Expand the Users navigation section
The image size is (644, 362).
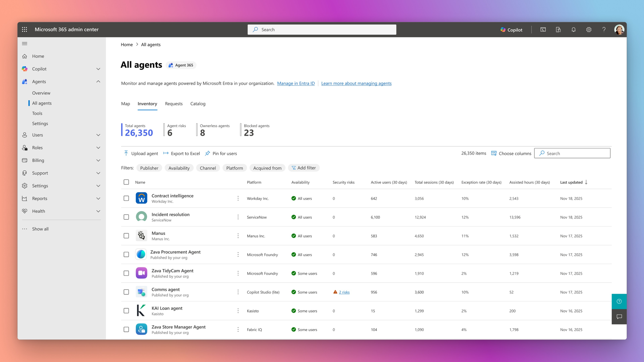point(98,135)
